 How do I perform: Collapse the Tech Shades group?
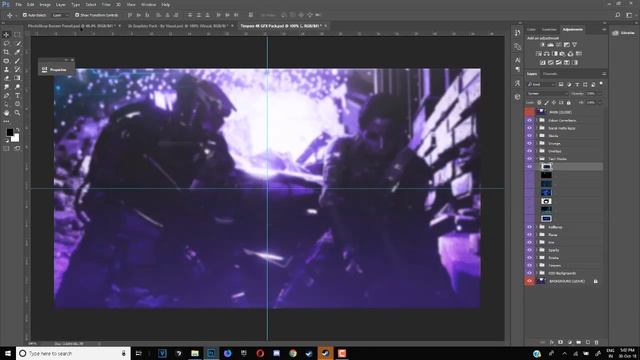coord(537,159)
